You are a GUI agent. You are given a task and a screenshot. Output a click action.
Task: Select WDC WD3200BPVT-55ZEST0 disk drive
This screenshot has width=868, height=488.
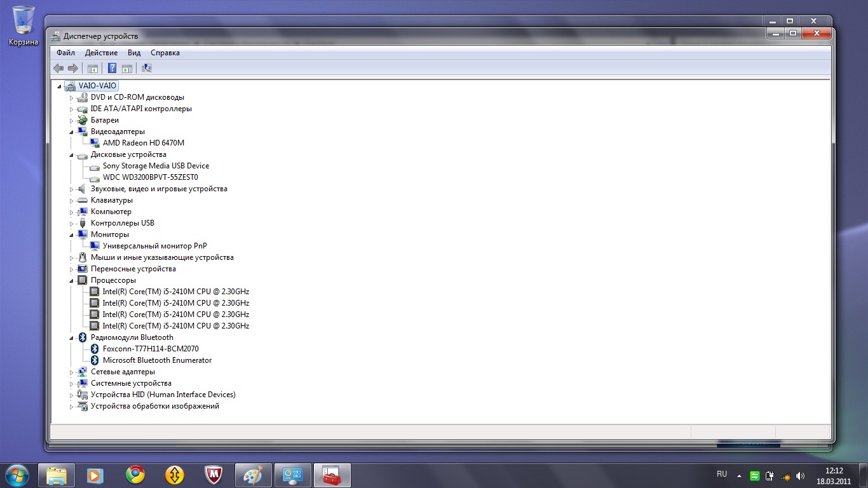pos(150,177)
